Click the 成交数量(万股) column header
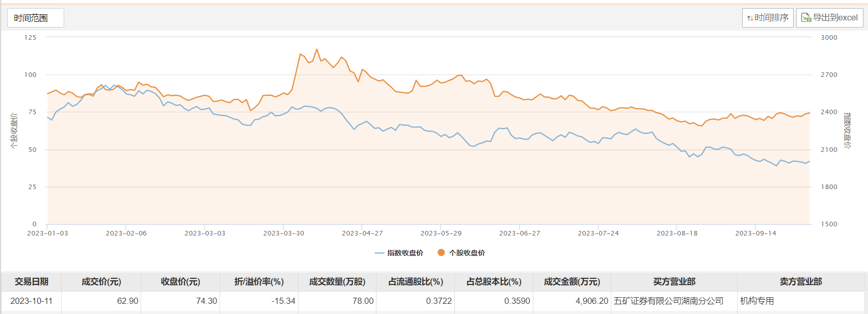 click(337, 282)
